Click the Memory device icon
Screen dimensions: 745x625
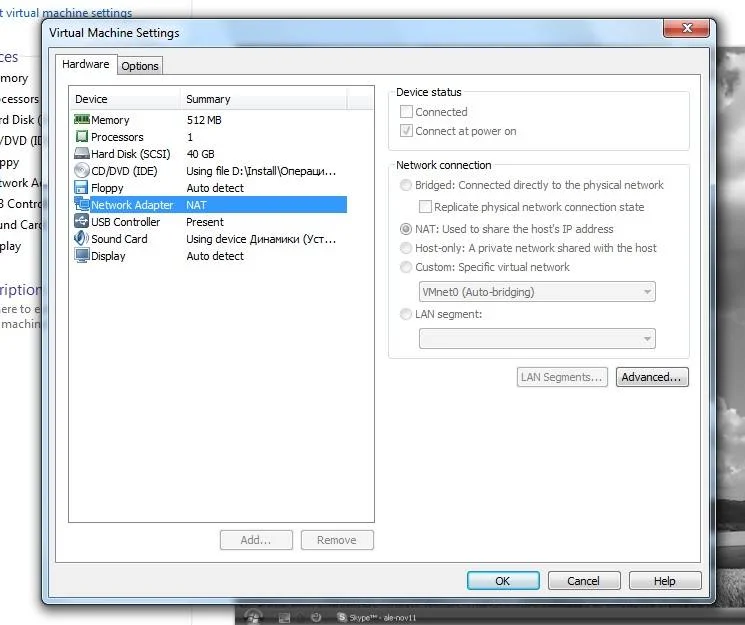pos(82,119)
